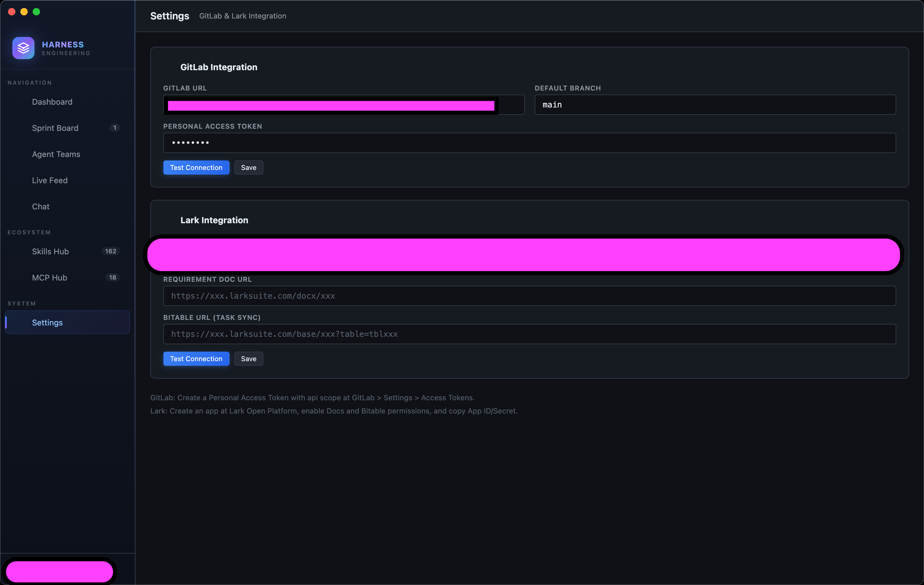
Task: Click the Lark Open Platform help text
Action: point(334,411)
